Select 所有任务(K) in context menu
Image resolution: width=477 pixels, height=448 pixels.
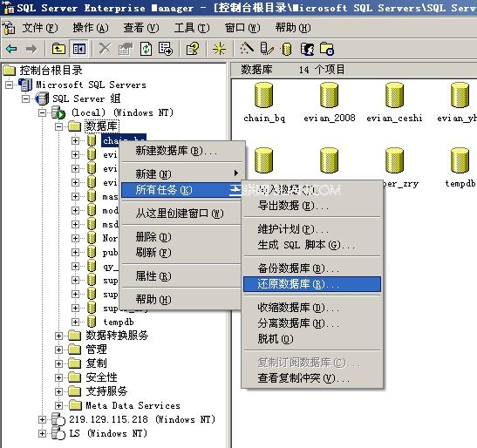(182, 190)
